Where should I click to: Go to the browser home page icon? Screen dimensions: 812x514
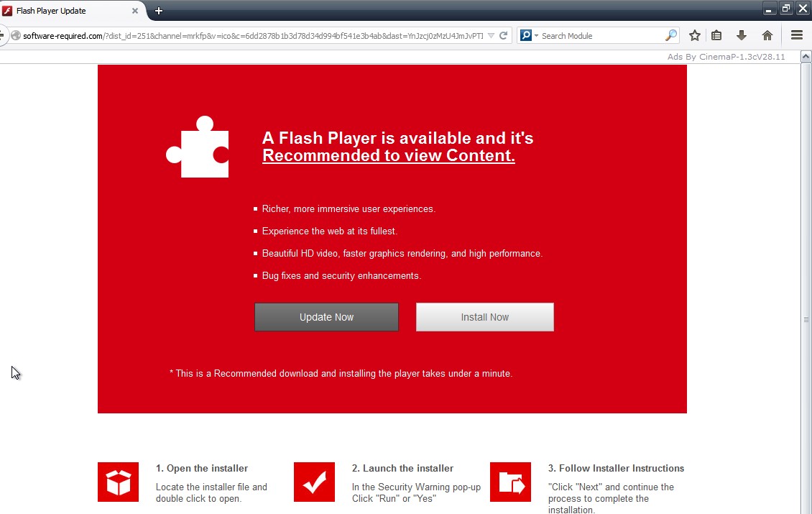coord(767,35)
